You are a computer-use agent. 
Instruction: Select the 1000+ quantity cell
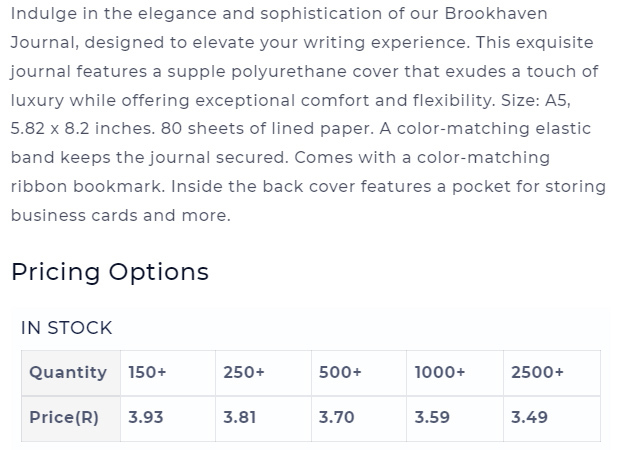455,373
